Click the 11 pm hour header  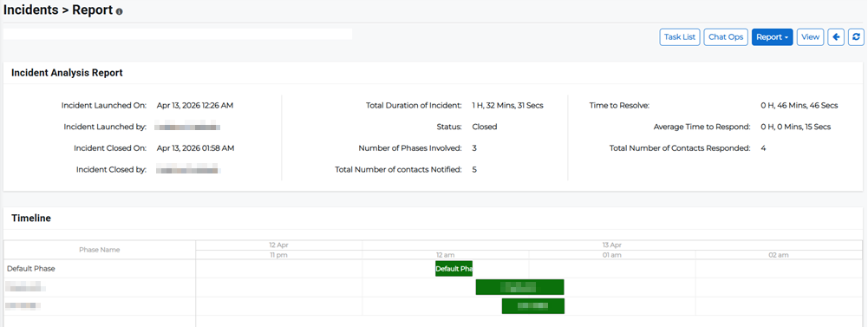[279, 255]
